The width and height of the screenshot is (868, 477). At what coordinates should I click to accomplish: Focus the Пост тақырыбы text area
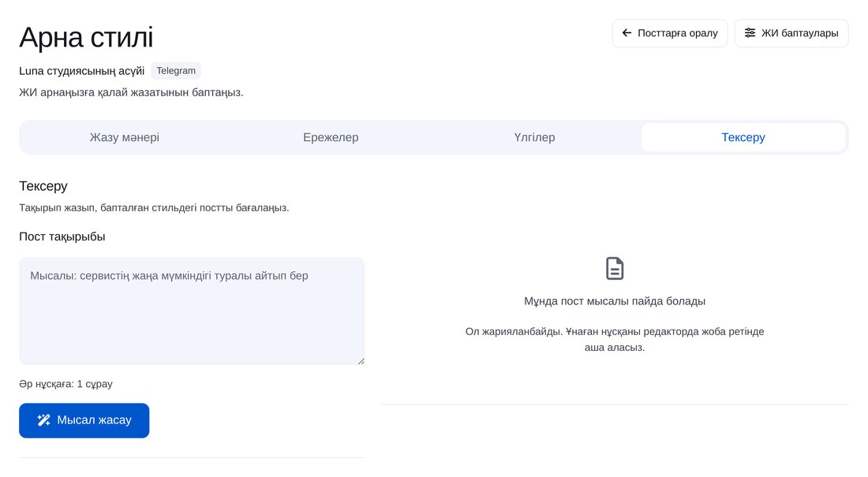192,311
